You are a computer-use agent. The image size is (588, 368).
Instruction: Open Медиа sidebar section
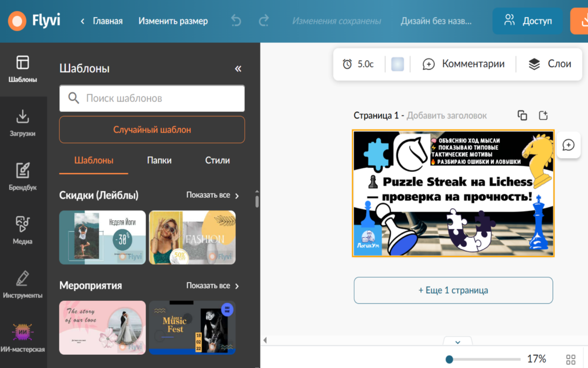click(x=23, y=231)
